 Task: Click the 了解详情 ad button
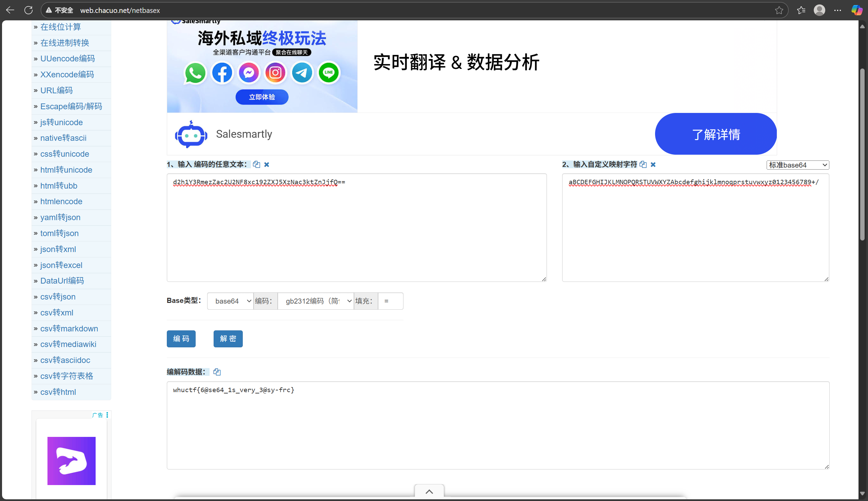[716, 134]
